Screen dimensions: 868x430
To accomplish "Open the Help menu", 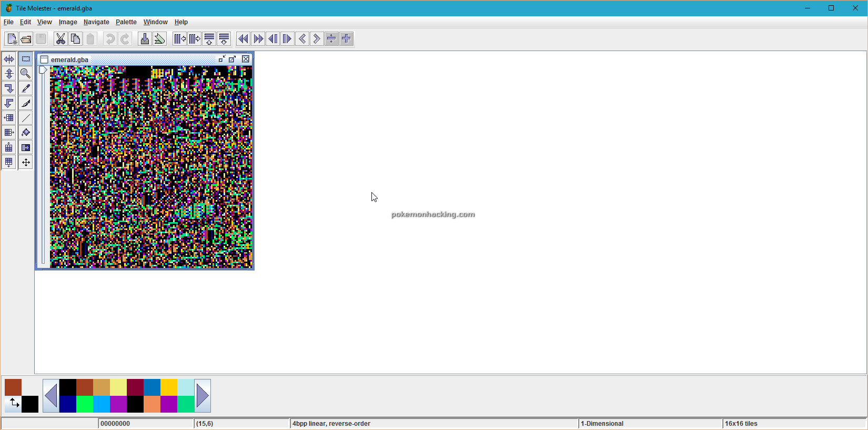I will click(181, 22).
